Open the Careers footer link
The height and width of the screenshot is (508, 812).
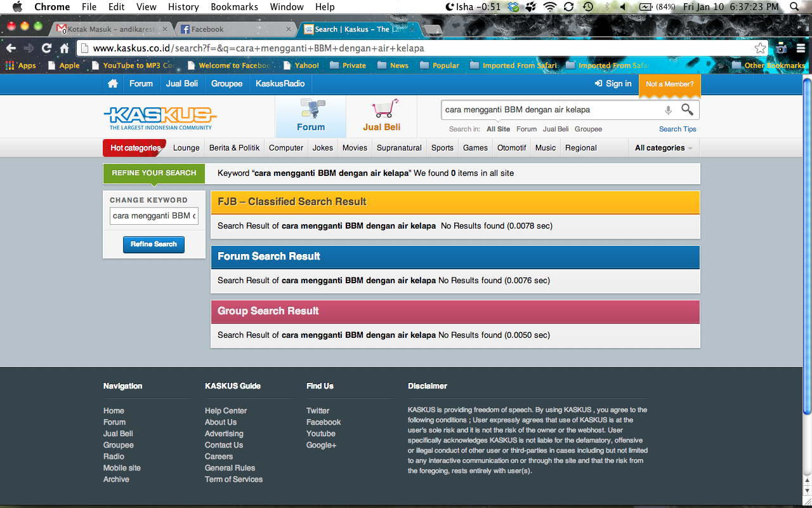[x=219, y=457]
